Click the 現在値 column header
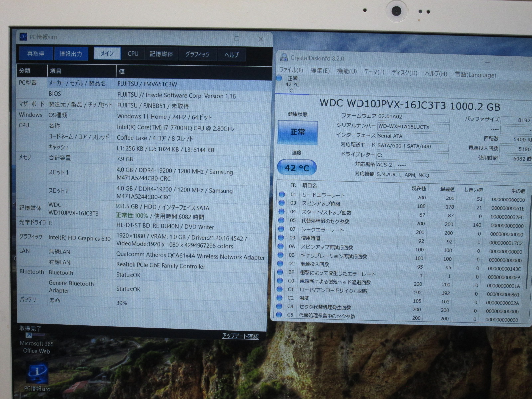This screenshot has width=532, height=399. point(419,188)
